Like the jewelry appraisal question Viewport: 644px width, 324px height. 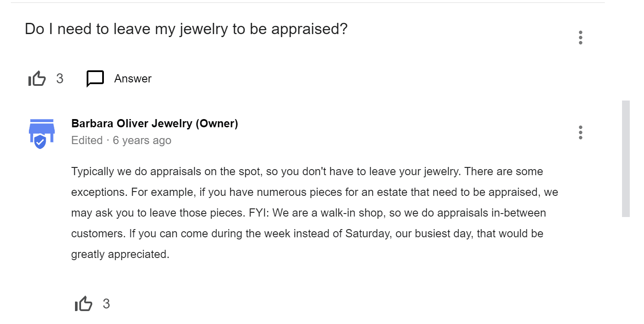(37, 79)
